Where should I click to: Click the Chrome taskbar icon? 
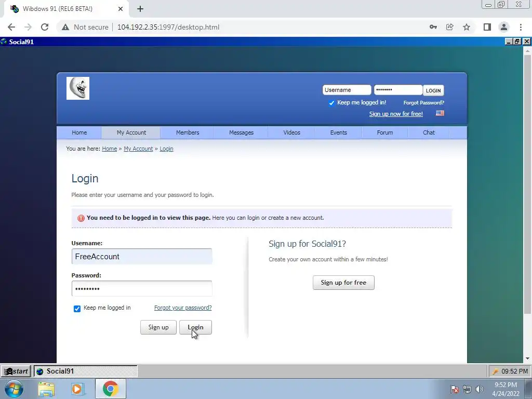pos(110,389)
